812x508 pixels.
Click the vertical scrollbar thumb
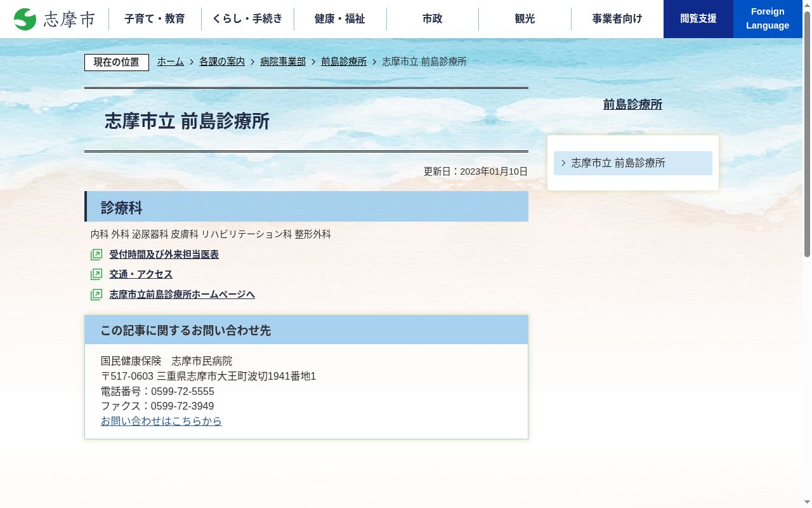click(x=807, y=135)
